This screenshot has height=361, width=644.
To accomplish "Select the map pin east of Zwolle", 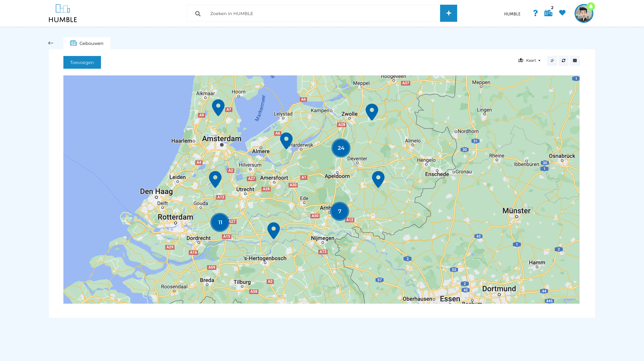I will point(372,112).
